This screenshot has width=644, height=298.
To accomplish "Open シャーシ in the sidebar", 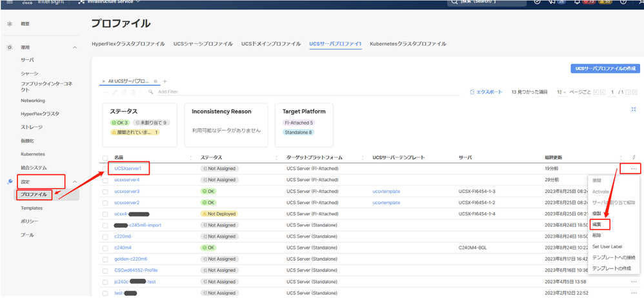I will click(x=30, y=74).
